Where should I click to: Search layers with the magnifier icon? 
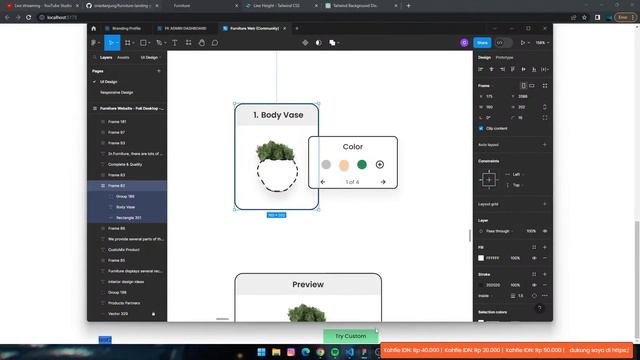click(x=95, y=58)
